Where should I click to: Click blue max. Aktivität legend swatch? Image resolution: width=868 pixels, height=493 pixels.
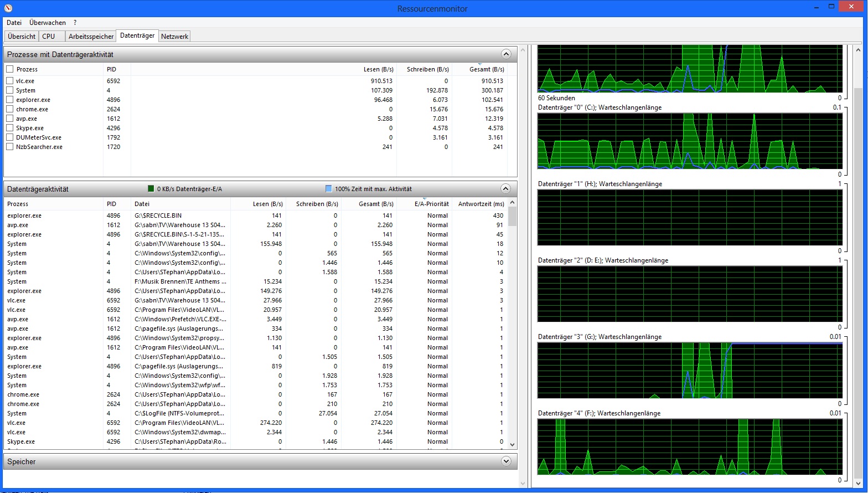(x=329, y=189)
